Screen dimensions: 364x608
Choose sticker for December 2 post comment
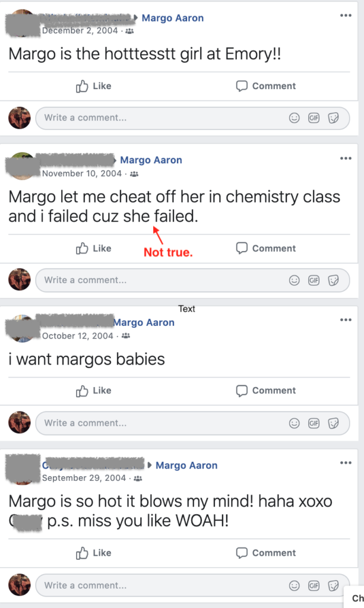(333, 118)
